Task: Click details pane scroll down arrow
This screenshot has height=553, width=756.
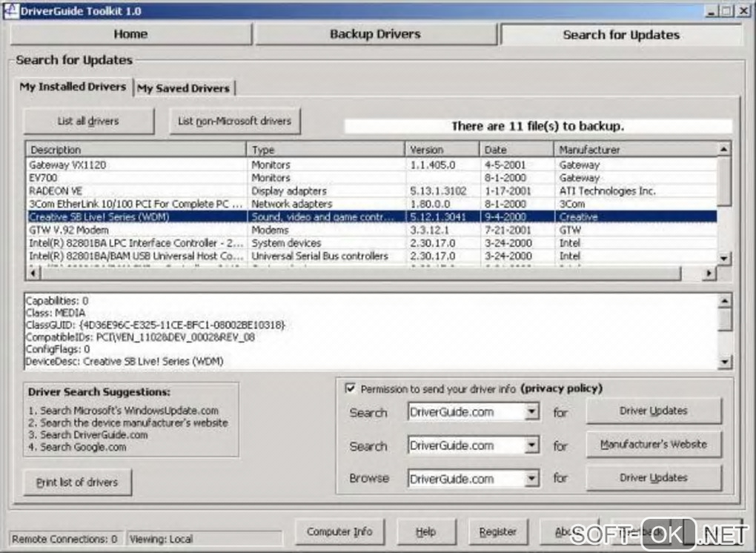Action: 725,362
